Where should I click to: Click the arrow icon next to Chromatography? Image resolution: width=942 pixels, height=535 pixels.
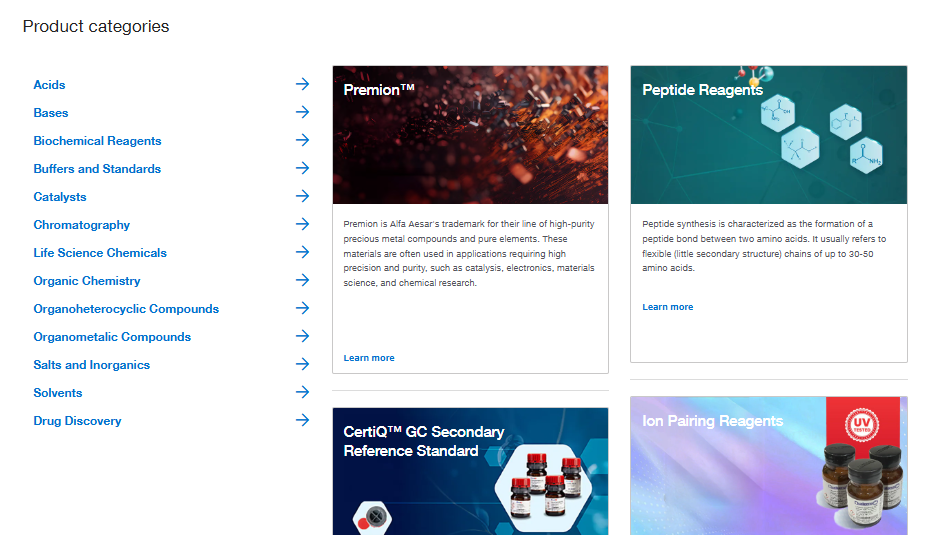tap(302, 224)
